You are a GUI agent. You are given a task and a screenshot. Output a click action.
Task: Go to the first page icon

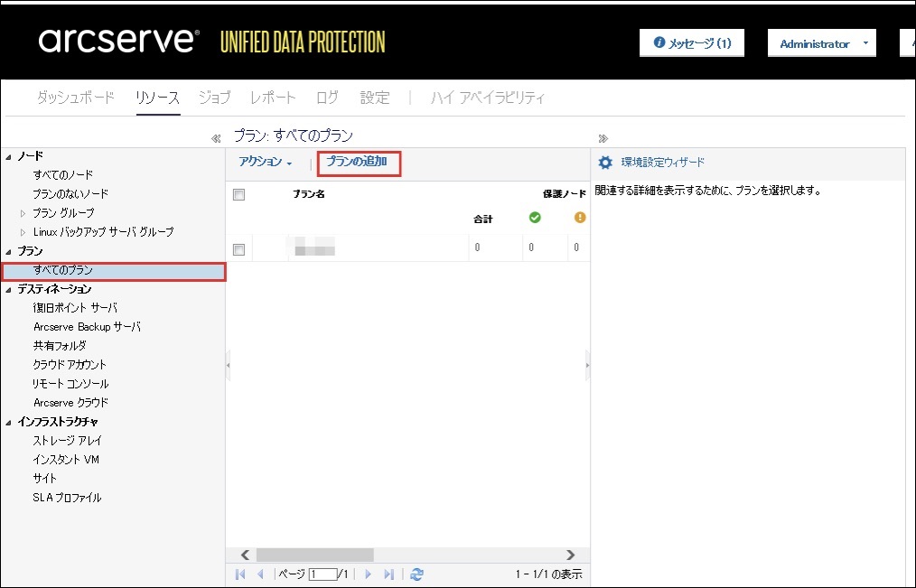coord(240,574)
